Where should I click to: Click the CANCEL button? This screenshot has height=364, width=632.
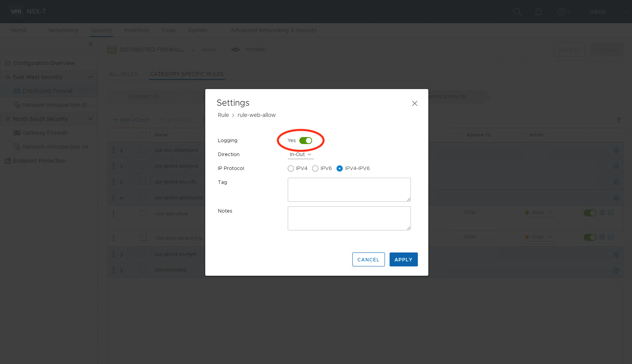coord(368,259)
